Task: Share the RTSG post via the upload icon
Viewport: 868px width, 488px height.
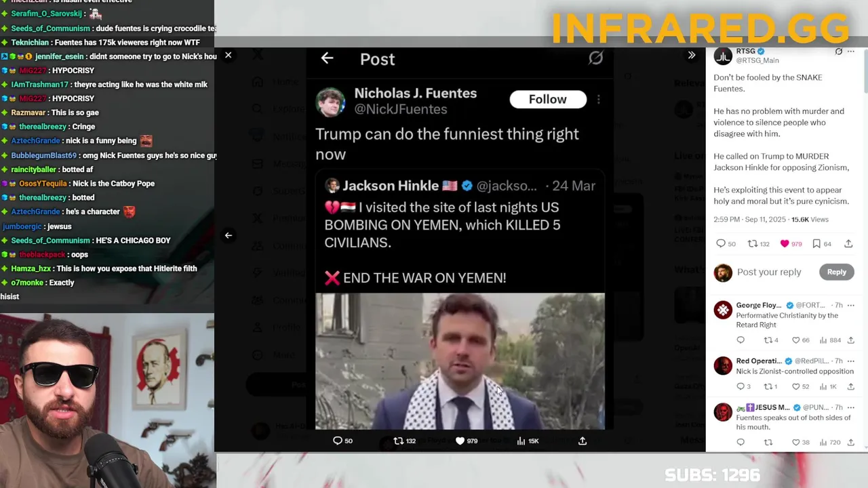Action: pos(848,243)
